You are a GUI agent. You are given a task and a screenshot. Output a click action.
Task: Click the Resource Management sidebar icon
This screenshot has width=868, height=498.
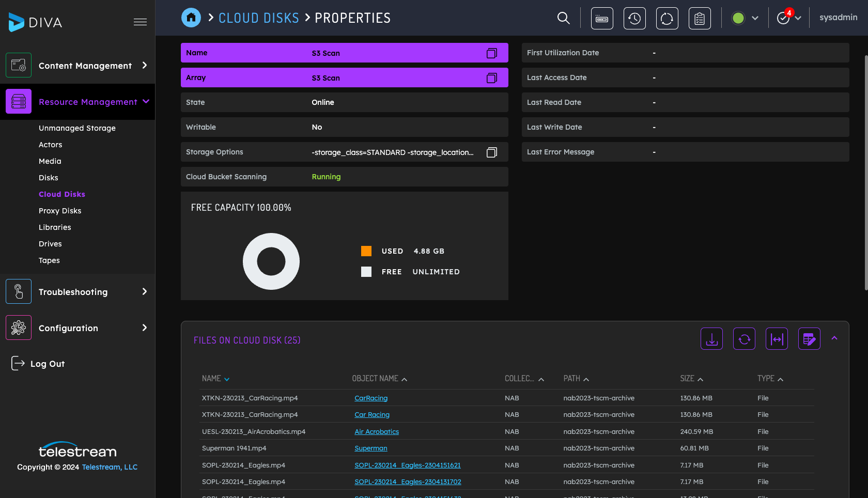point(19,101)
